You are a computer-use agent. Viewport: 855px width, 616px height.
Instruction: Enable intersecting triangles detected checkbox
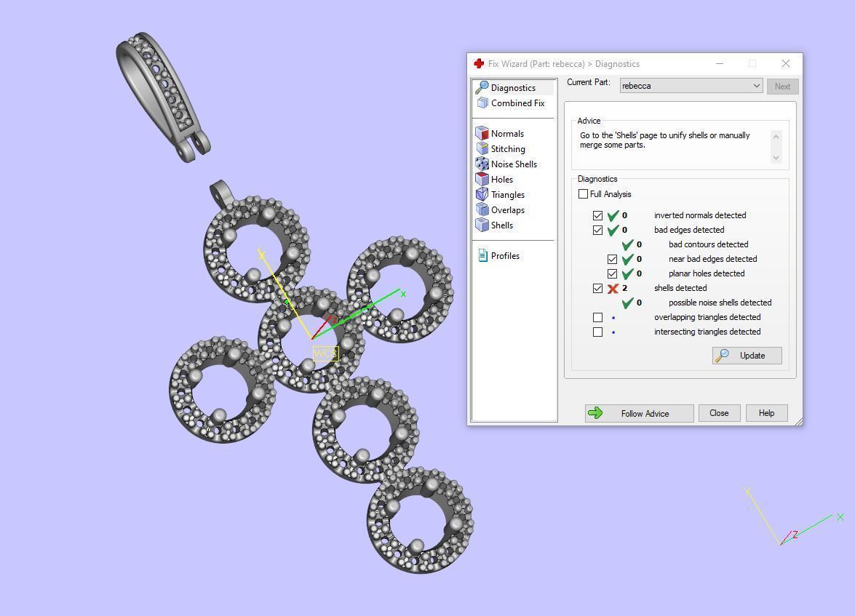597,332
